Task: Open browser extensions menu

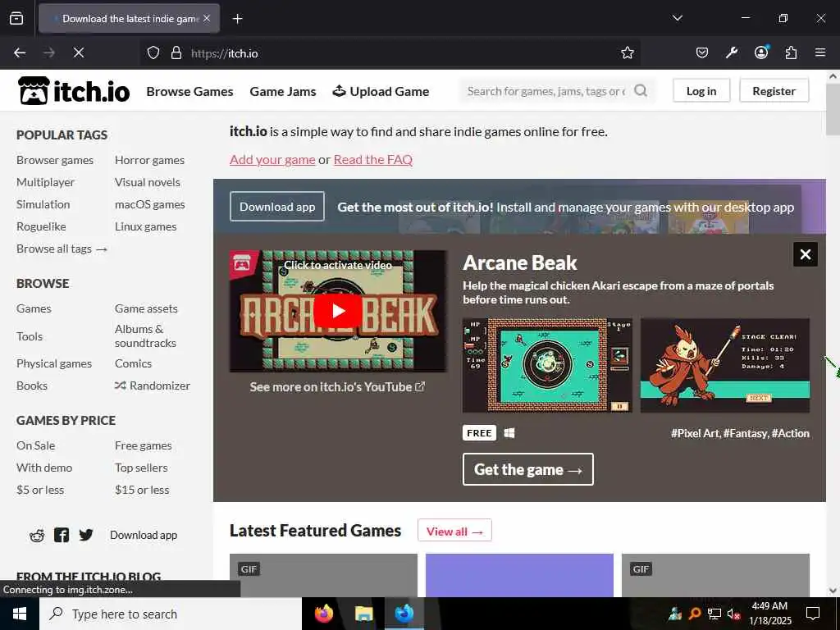Action: (791, 52)
